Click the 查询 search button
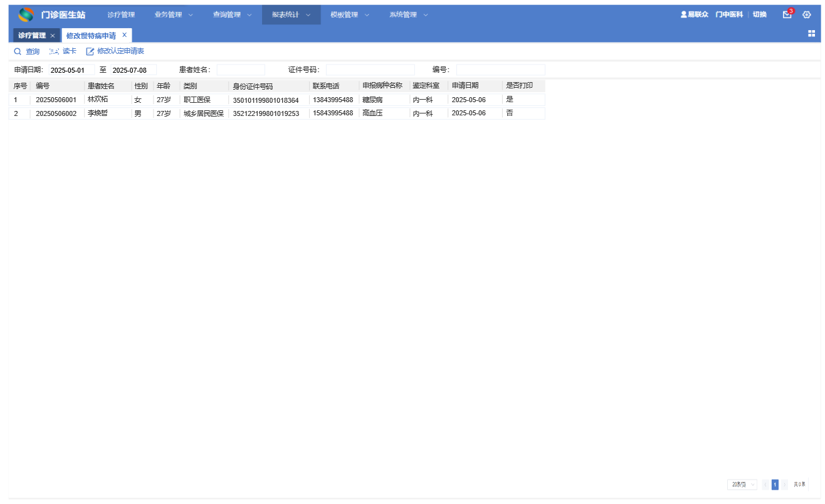 coord(26,51)
